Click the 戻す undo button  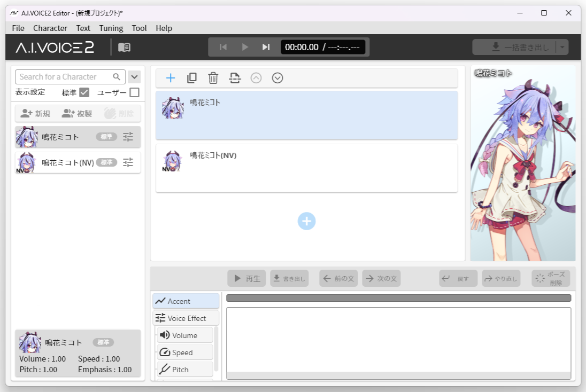458,278
